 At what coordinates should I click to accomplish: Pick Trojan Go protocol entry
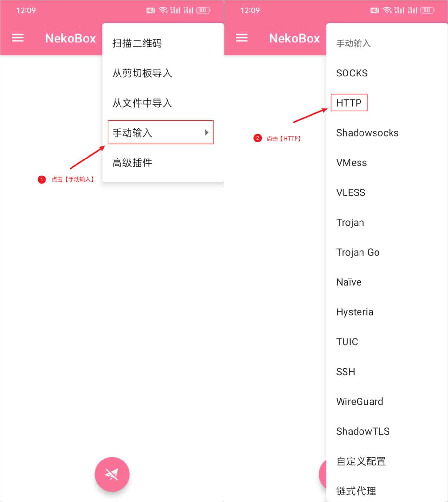[358, 252]
